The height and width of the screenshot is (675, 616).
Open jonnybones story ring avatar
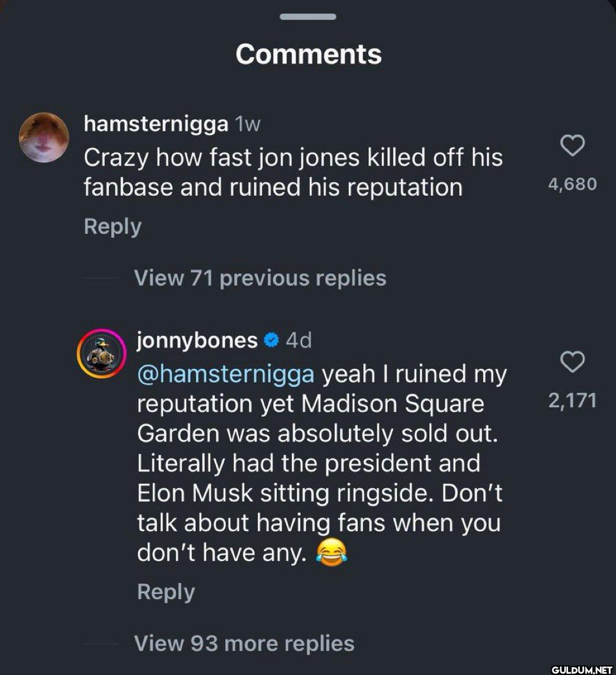[x=101, y=354]
